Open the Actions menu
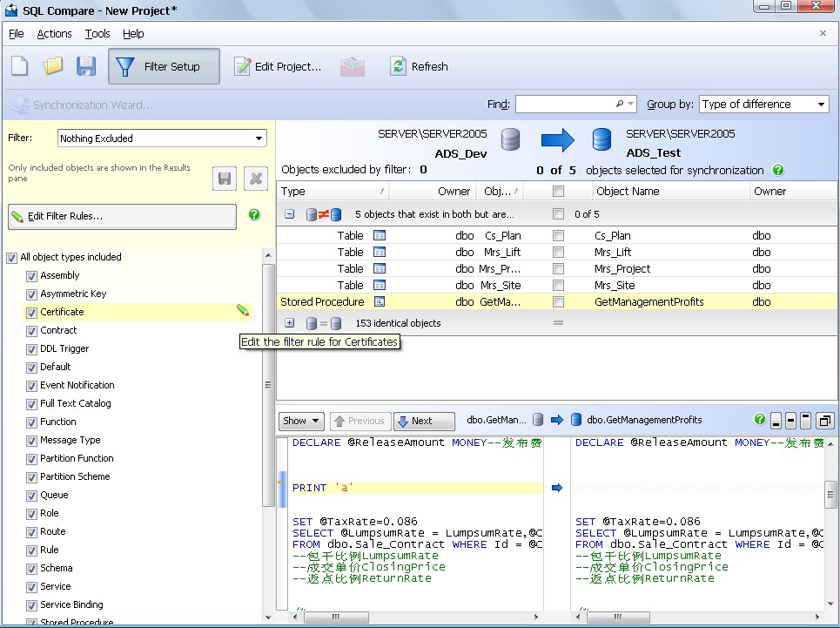The width and height of the screenshot is (840, 628). 54,34
